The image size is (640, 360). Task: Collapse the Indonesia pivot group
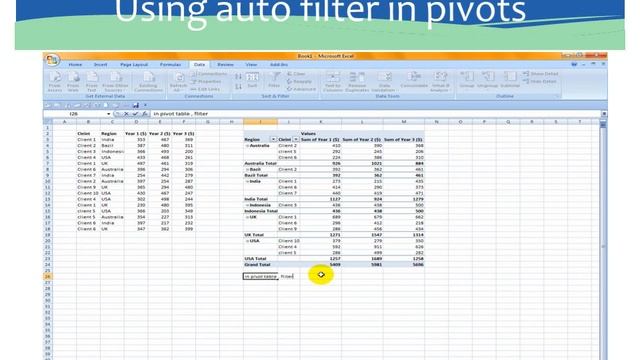point(247,205)
